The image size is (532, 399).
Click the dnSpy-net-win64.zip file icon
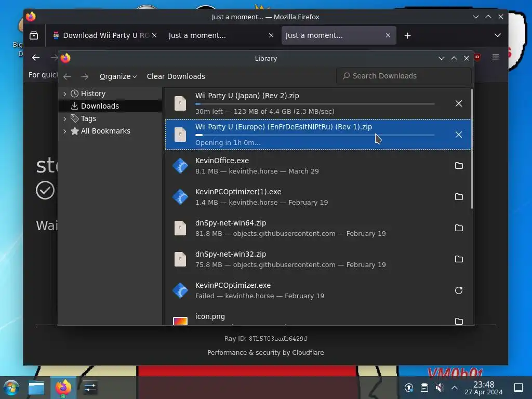pyautogui.click(x=180, y=228)
